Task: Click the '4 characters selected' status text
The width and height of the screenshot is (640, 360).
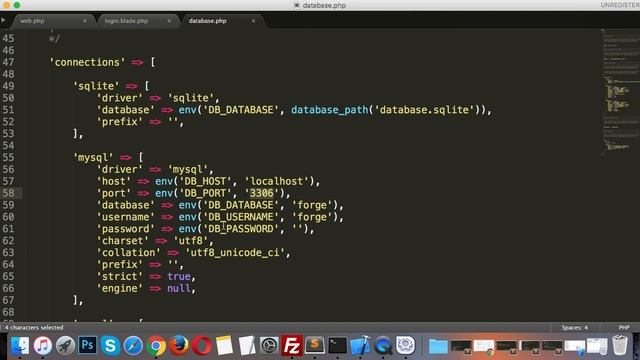Action: (34, 327)
